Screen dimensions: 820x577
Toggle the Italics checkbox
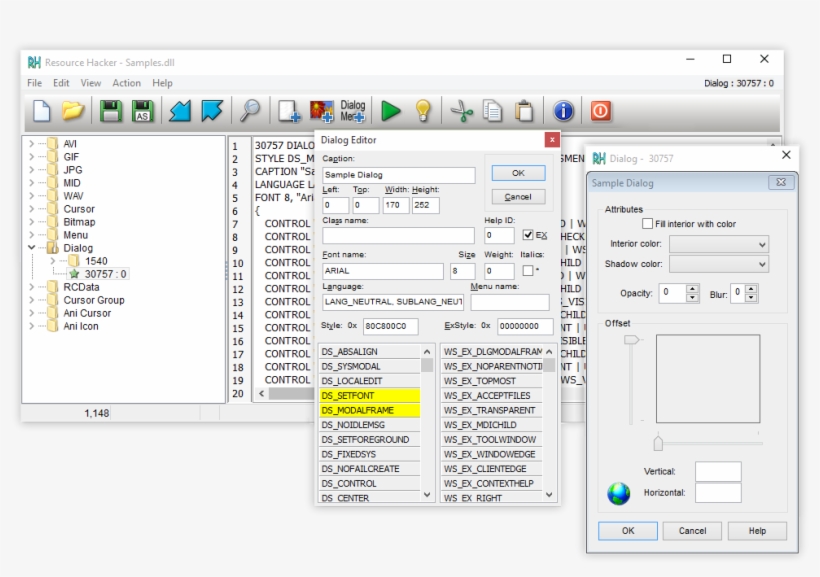528,270
